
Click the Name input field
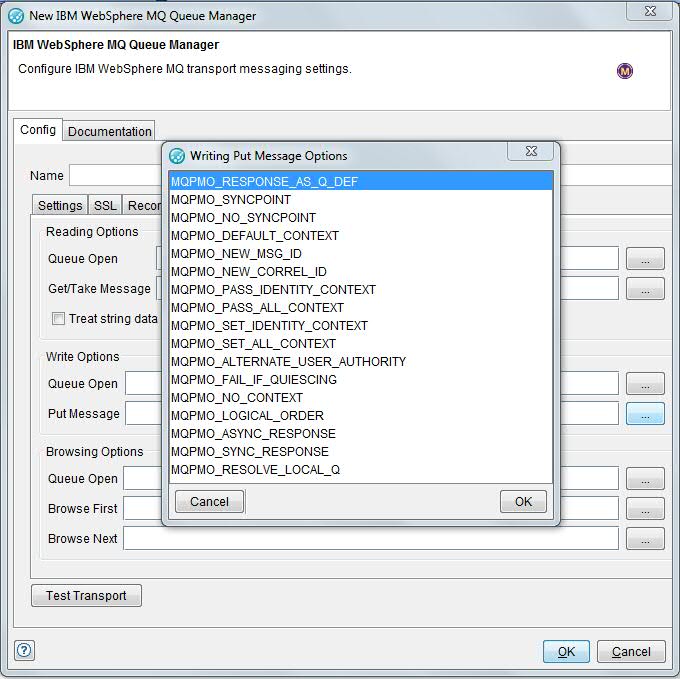pos(114,175)
